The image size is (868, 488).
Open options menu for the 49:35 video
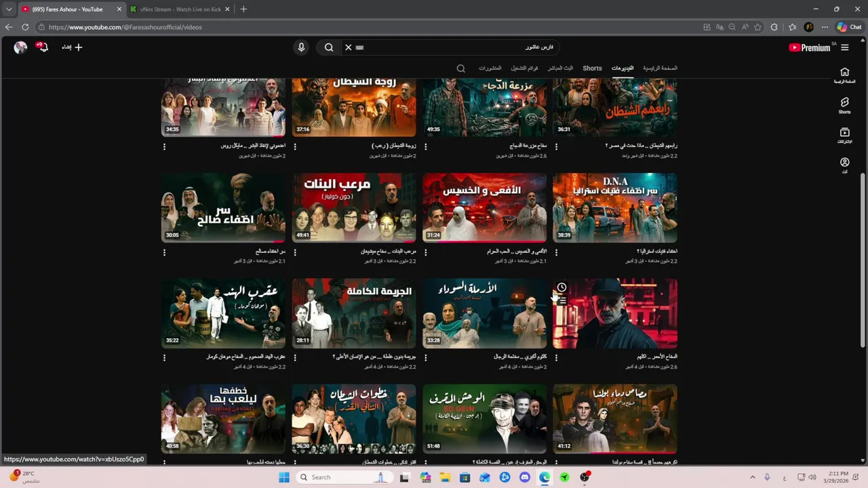[426, 146]
